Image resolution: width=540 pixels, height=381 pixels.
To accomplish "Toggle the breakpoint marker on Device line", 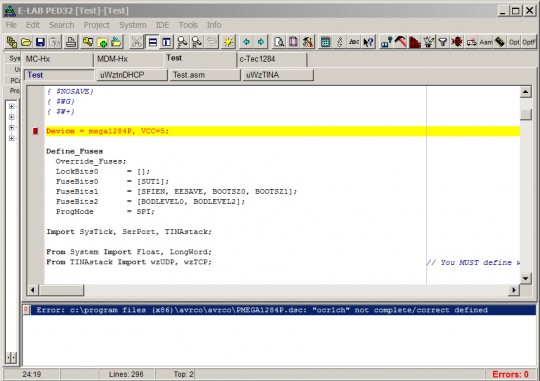I will tap(35, 131).
